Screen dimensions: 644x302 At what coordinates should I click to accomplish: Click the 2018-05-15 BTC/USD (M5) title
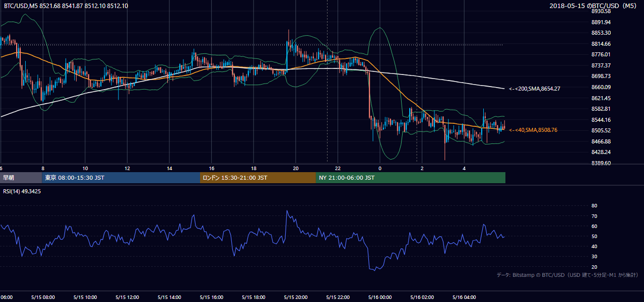click(594, 6)
